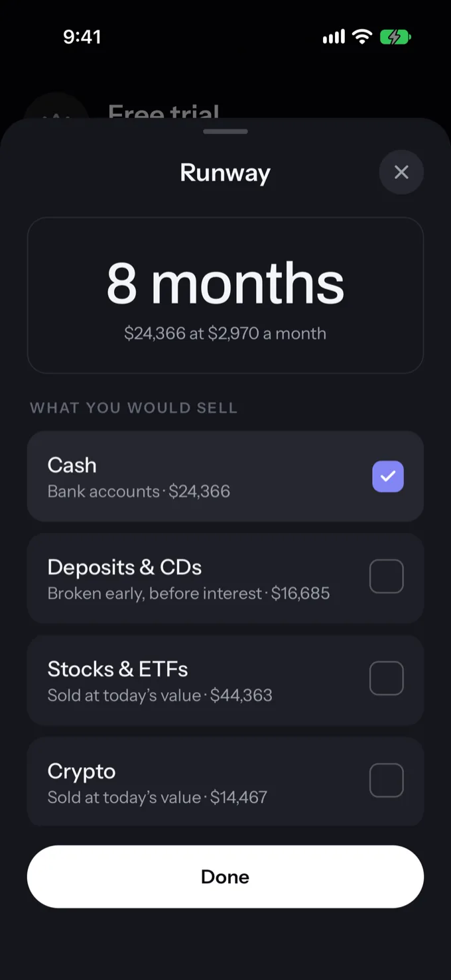Tap the sheet grabber handle at top
This screenshot has width=451, height=980.
point(225,131)
